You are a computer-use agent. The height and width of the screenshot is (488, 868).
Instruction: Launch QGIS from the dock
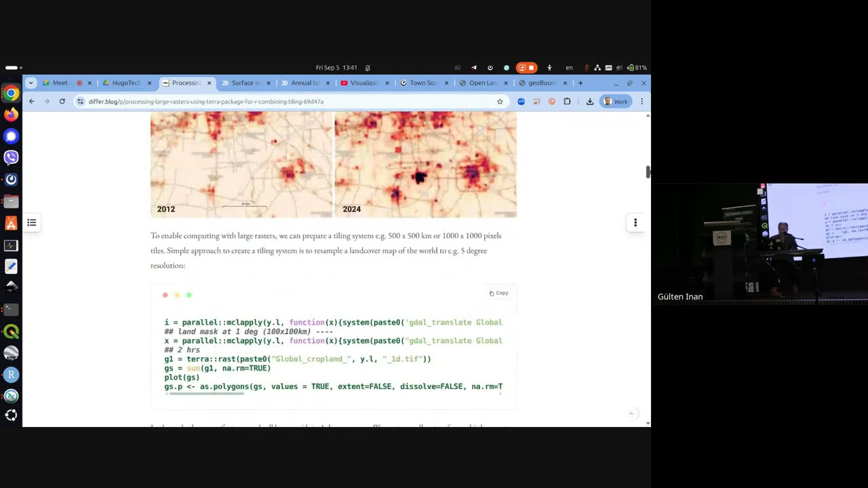pyautogui.click(x=11, y=331)
